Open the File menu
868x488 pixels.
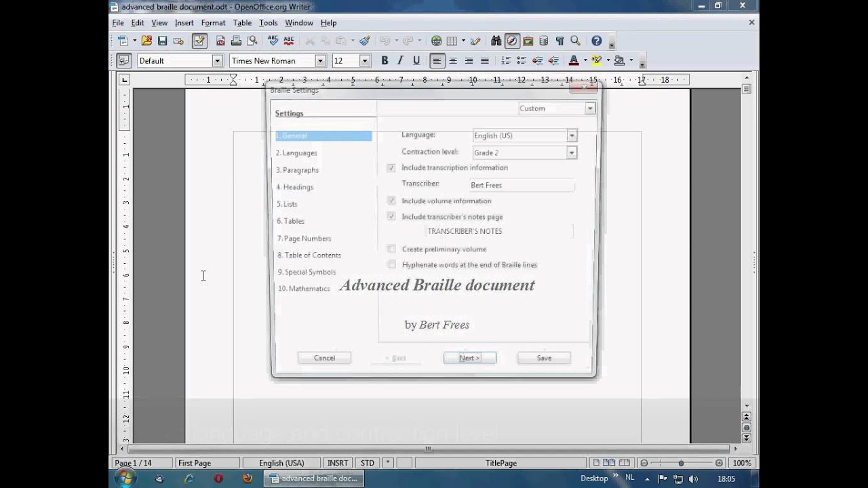118,22
